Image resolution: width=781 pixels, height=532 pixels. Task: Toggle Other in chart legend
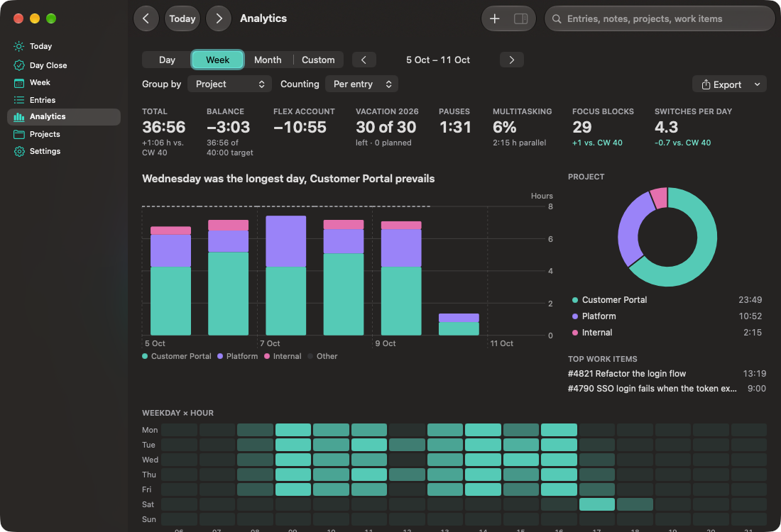click(x=323, y=356)
